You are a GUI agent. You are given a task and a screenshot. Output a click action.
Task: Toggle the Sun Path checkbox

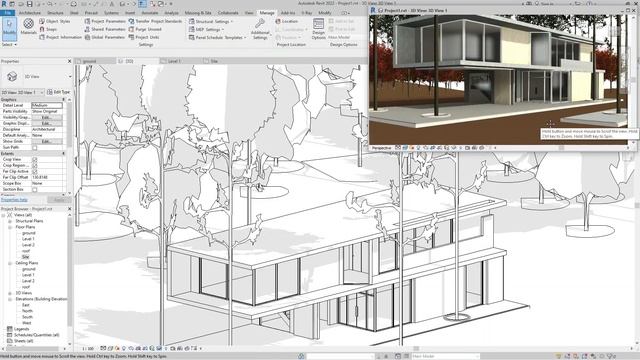point(35,147)
